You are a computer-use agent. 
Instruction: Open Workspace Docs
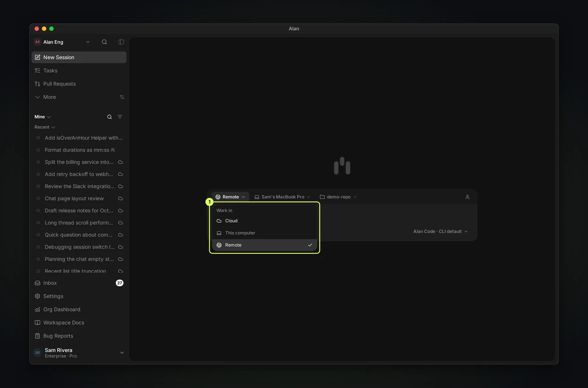(x=79, y=323)
